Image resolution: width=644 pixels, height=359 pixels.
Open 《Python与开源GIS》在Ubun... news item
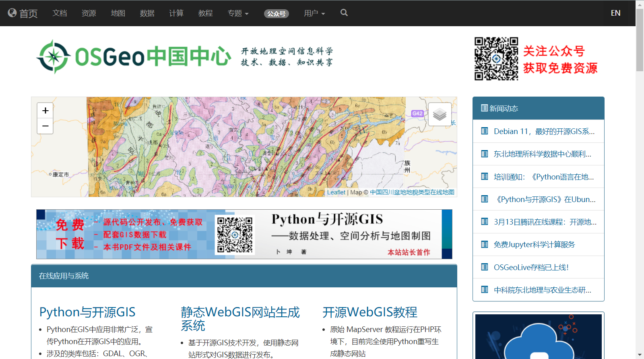pos(545,199)
